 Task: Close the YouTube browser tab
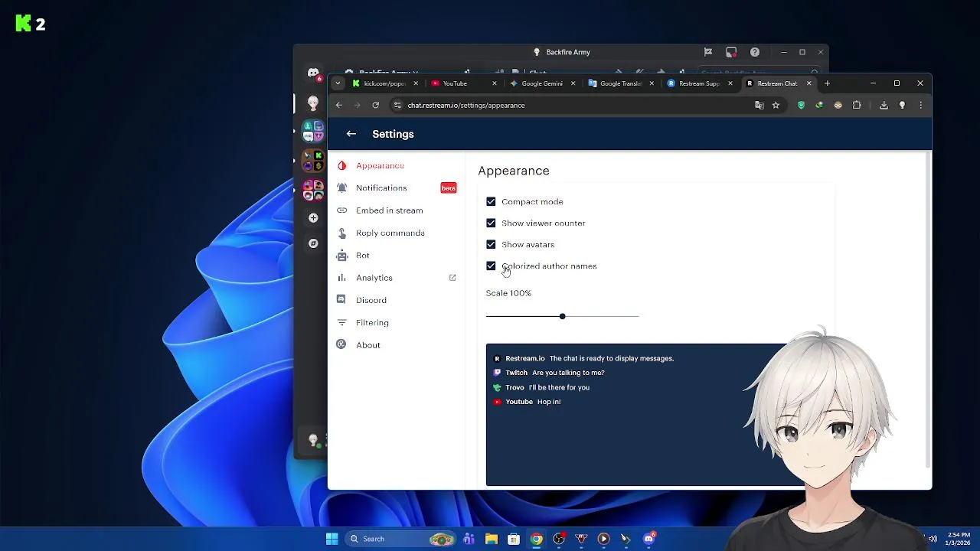pyautogui.click(x=495, y=83)
